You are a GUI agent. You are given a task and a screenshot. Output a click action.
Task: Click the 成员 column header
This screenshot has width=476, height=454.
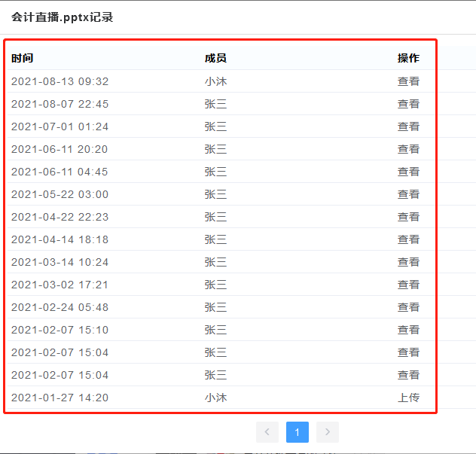point(215,59)
